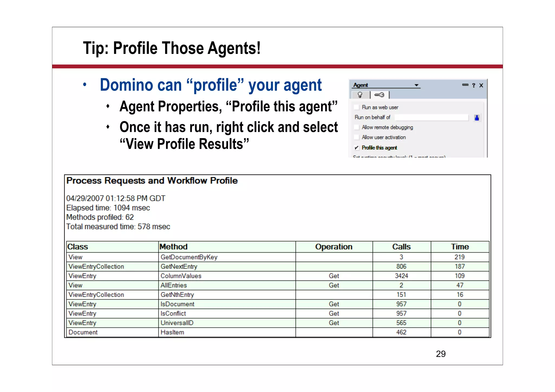The image size is (555, 392).
Task: Click the 565 calls value
Action: (x=401, y=323)
